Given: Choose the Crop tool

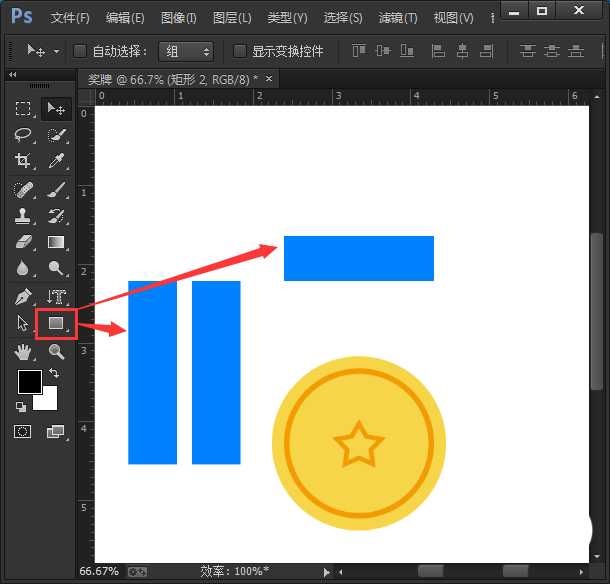Looking at the screenshot, I should click(x=24, y=161).
